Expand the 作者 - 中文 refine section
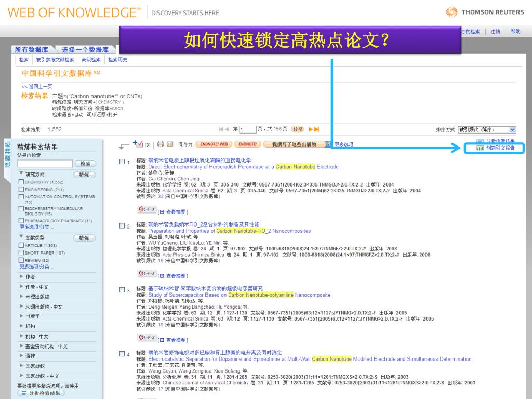The width and height of the screenshot is (532, 399). [21, 287]
